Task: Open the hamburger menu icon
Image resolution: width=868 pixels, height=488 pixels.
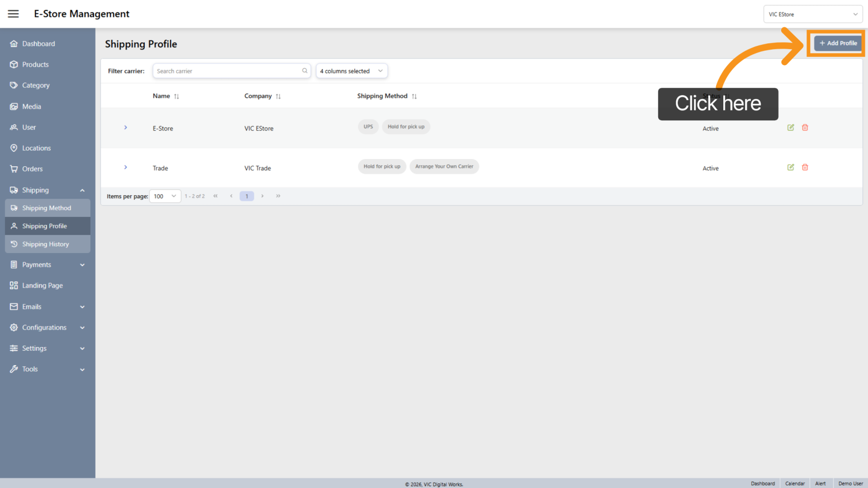Action: coord(13,14)
